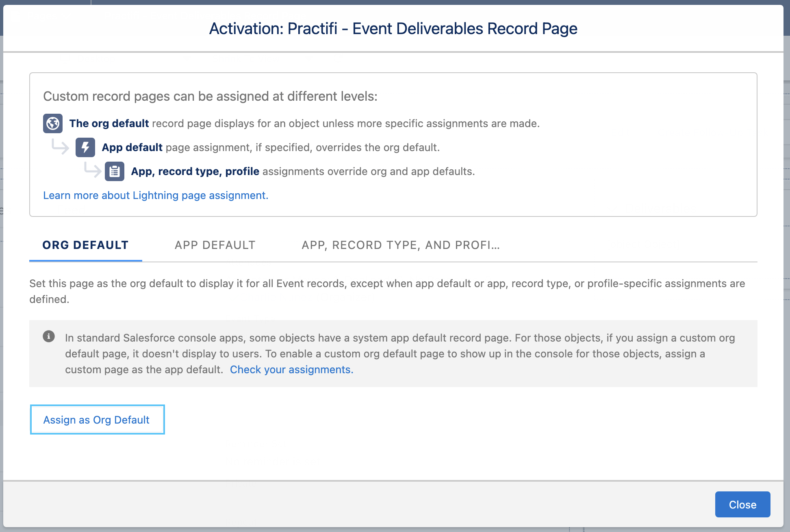Click 'App, record type, profile' bold text
The image size is (790, 532).
click(195, 171)
